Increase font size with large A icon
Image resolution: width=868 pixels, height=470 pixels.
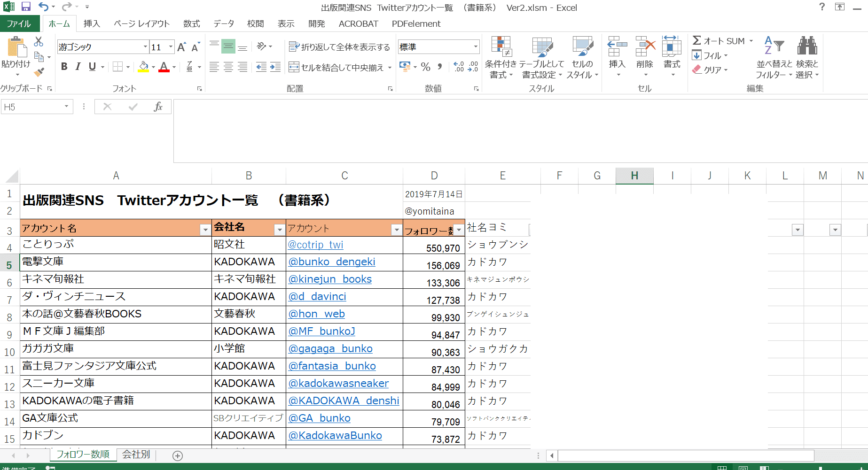tap(182, 47)
